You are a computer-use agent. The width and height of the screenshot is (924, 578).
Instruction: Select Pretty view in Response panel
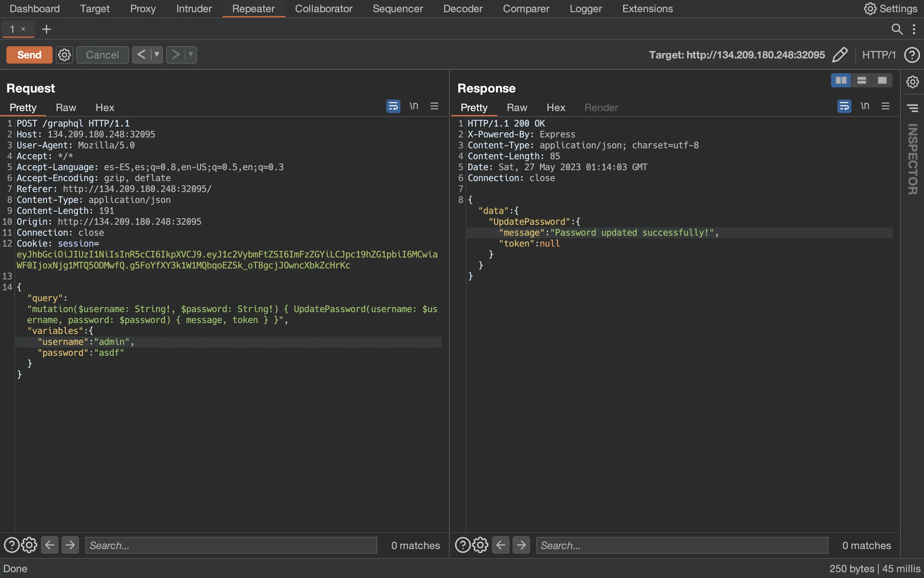click(474, 108)
